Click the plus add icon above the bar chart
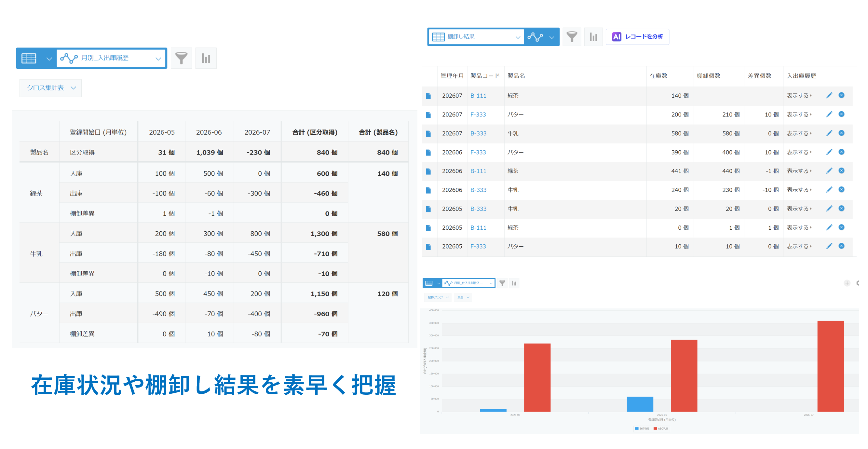 pos(847,283)
